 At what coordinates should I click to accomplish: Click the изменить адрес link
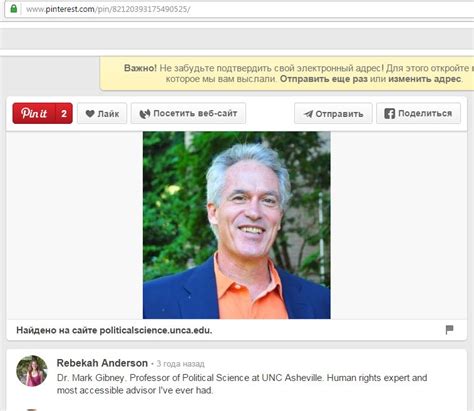coord(425,79)
